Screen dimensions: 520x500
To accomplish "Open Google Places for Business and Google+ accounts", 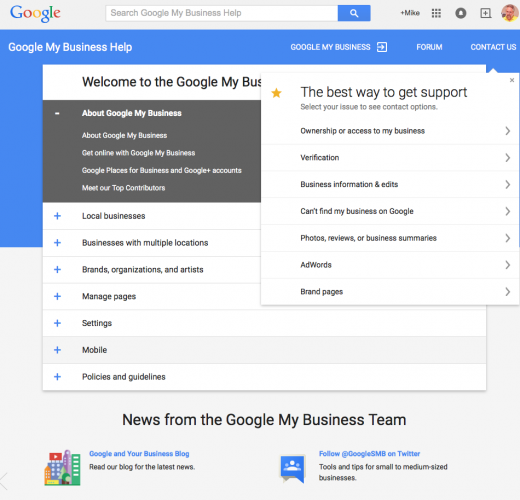I will pos(162,170).
